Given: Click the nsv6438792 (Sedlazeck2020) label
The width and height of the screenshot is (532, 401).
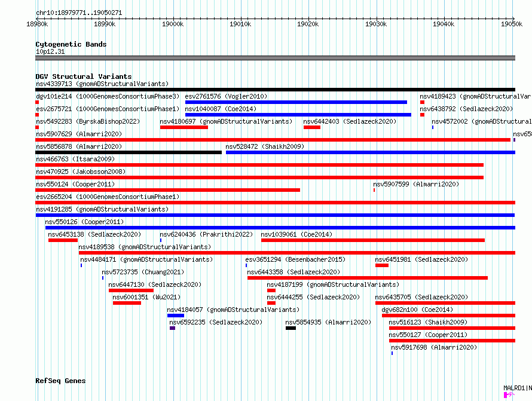Looking at the screenshot, I should click(x=466, y=109).
